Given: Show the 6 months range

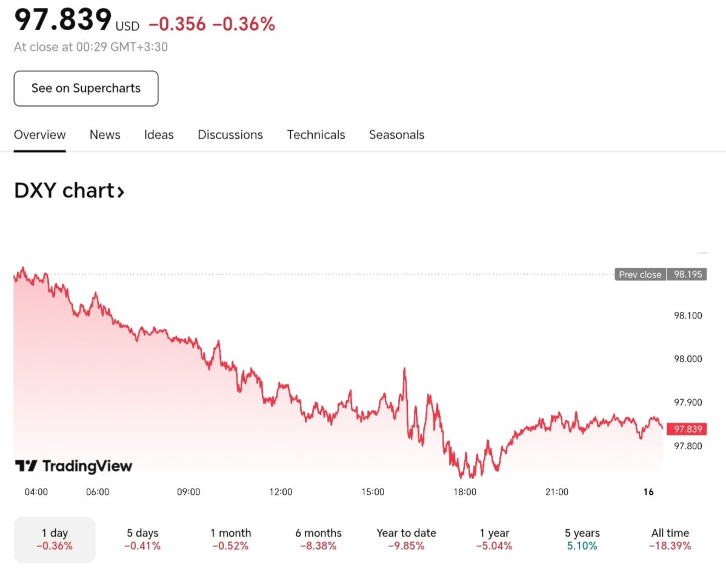Looking at the screenshot, I should (318, 539).
